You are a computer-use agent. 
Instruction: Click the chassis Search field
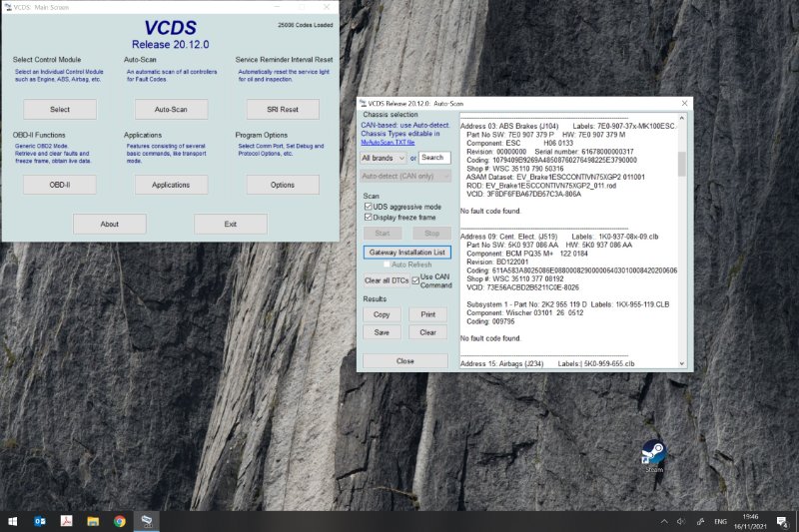(x=434, y=158)
